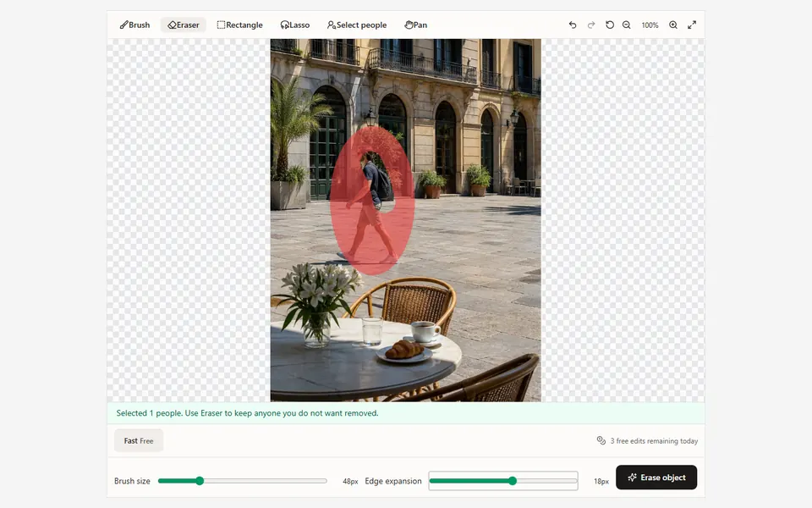
Task: Zoom out of the canvas
Action: (x=627, y=25)
